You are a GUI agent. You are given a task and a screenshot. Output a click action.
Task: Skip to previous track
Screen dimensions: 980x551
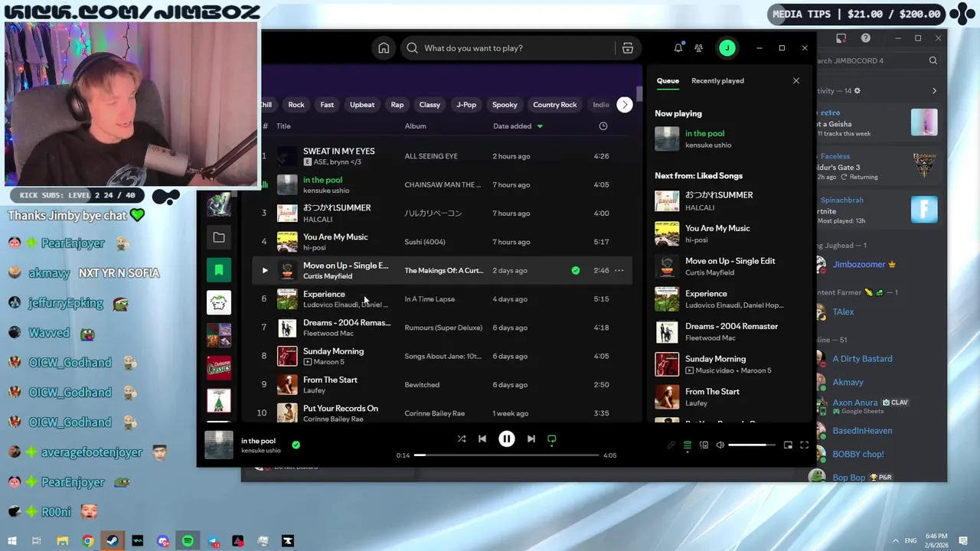coord(482,439)
